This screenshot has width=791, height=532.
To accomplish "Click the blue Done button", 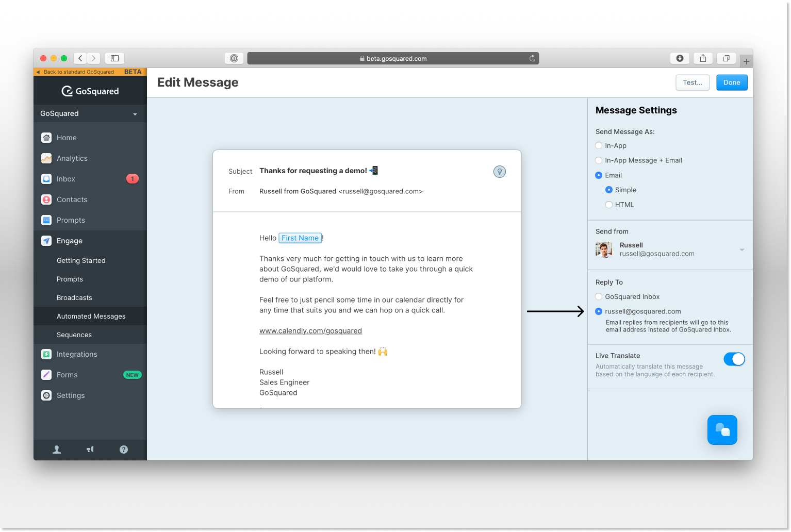I will tap(732, 82).
